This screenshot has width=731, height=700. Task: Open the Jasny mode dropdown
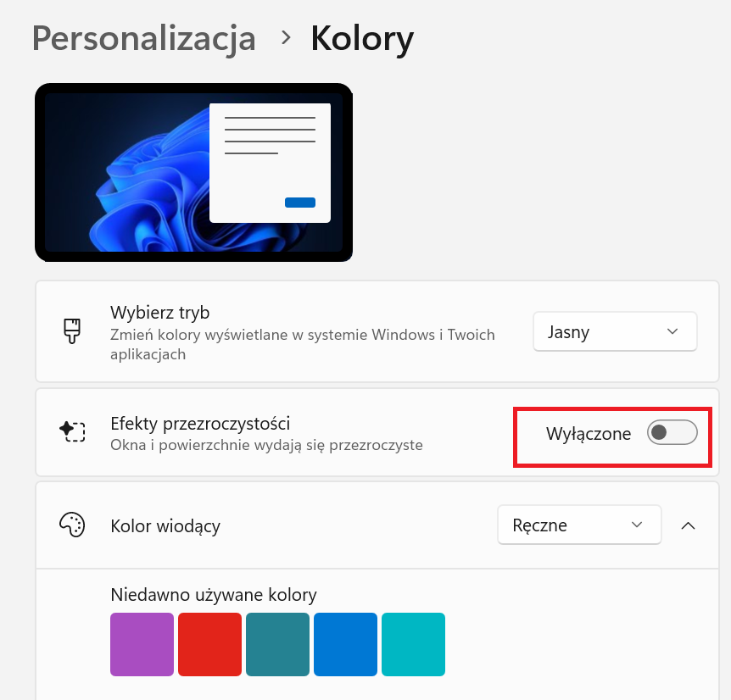pyautogui.click(x=615, y=331)
